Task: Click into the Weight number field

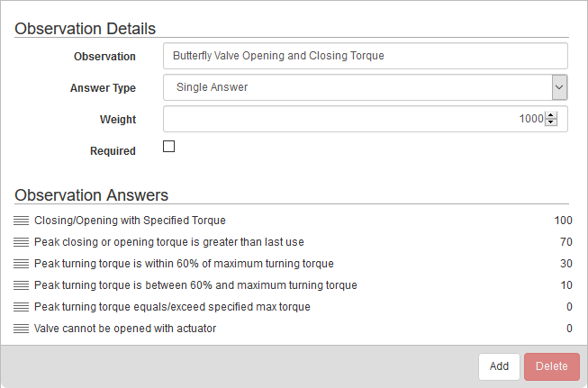Action: click(x=351, y=119)
